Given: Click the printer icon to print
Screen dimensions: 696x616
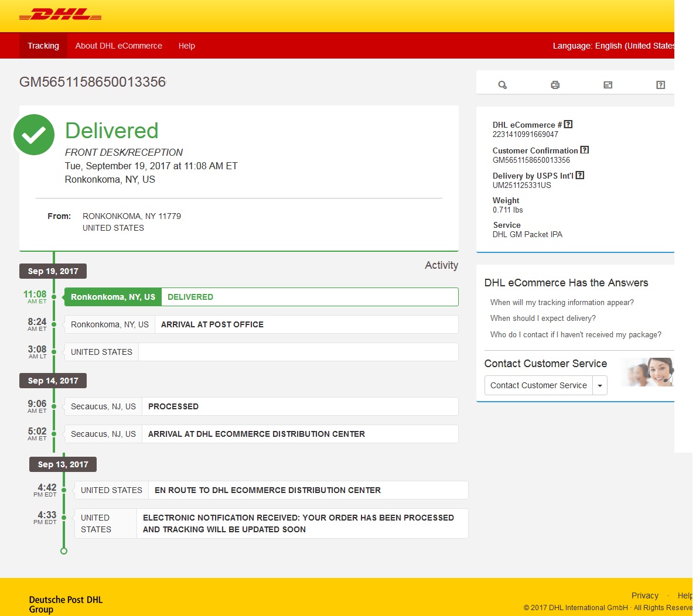Looking at the screenshot, I should click(555, 85).
